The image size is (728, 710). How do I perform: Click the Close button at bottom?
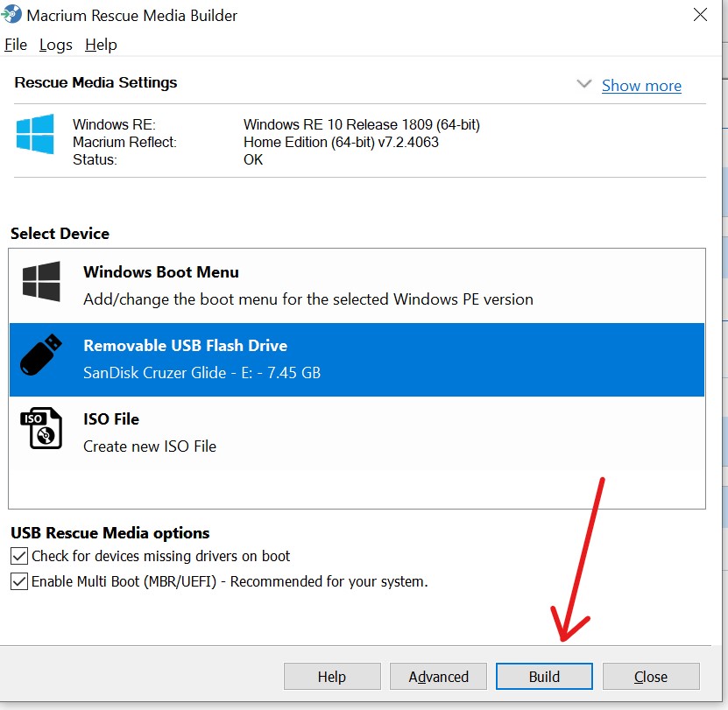tap(651, 677)
